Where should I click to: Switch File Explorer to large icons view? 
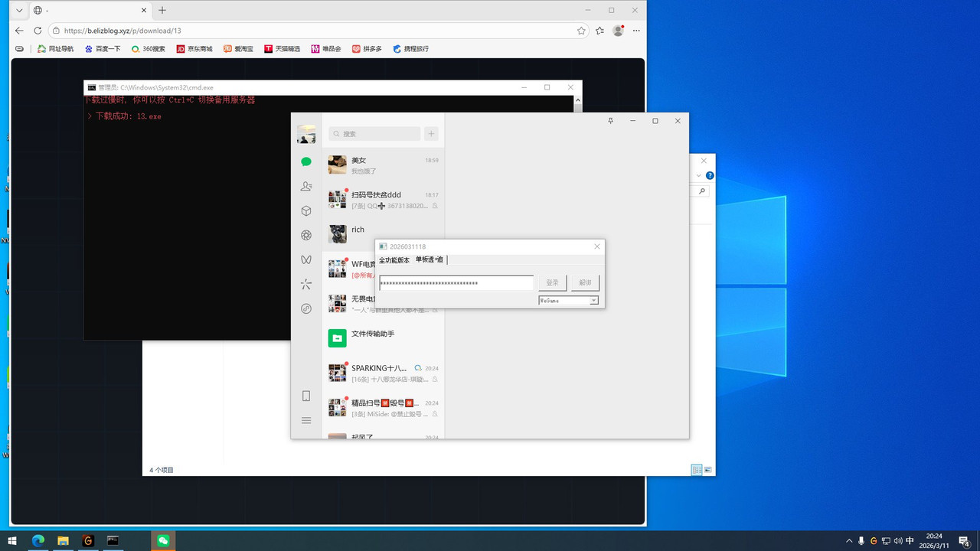click(708, 470)
